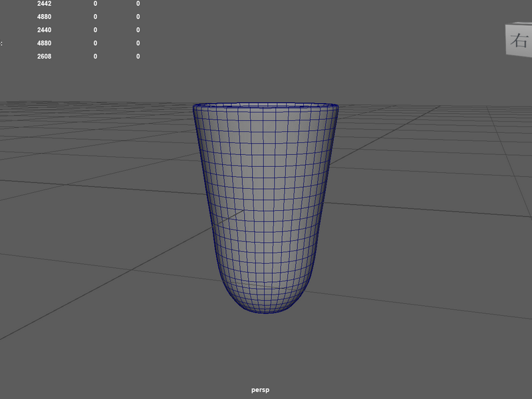532x399 pixels.
Task: Select the cup-shaped polygon mesh
Action: [x=265, y=207]
